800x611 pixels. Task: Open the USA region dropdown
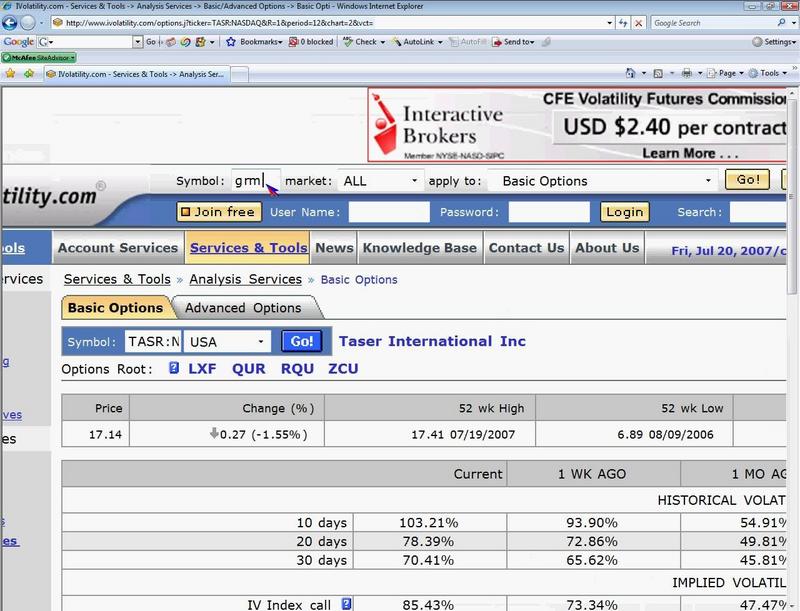click(227, 342)
